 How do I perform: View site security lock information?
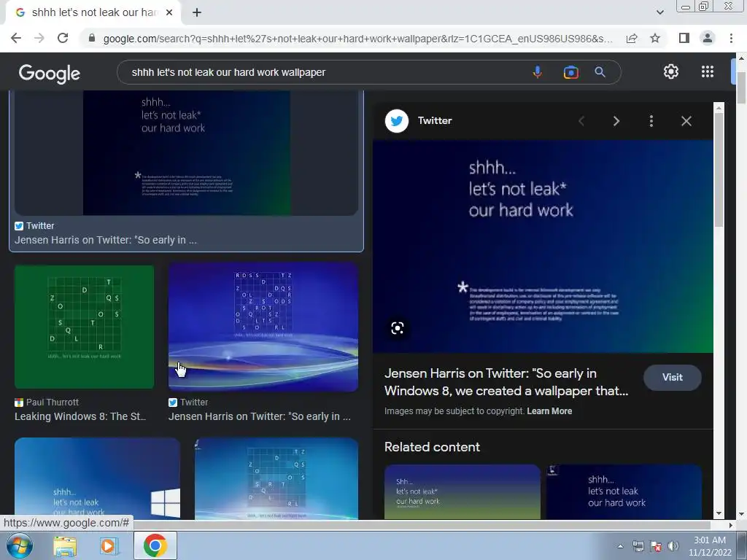point(92,38)
